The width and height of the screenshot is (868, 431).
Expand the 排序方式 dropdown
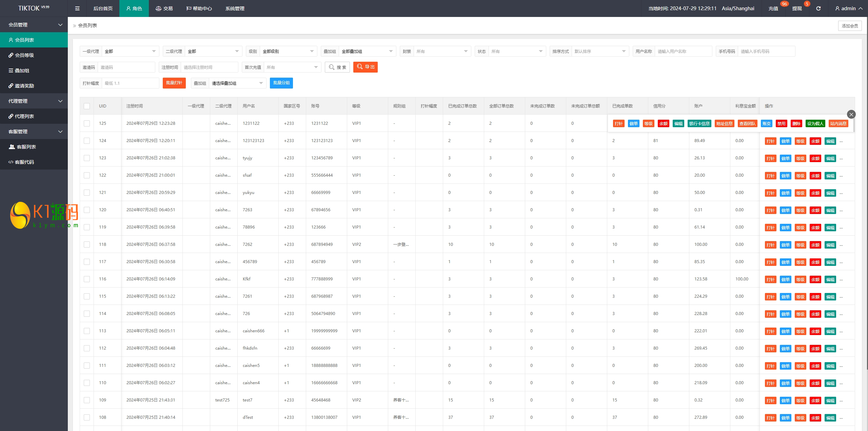pos(600,51)
